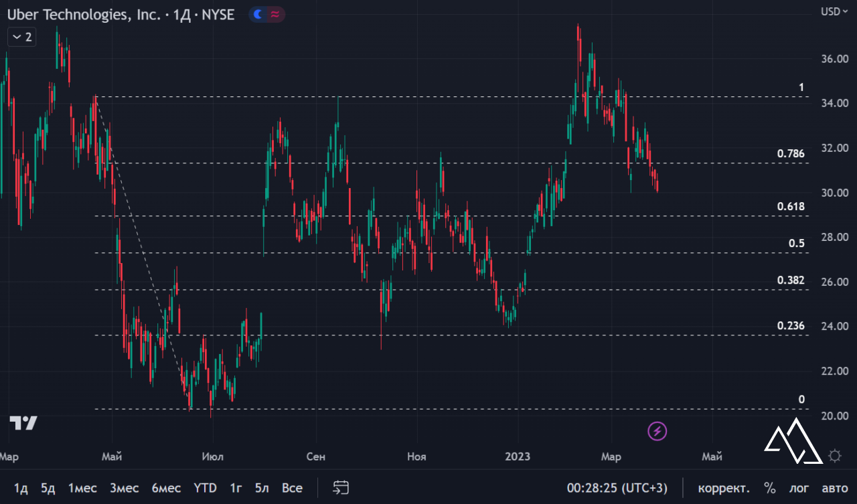The width and height of the screenshot is (857, 504).
Task: Click the Fibonacci level 1 label
Action: tap(801, 88)
